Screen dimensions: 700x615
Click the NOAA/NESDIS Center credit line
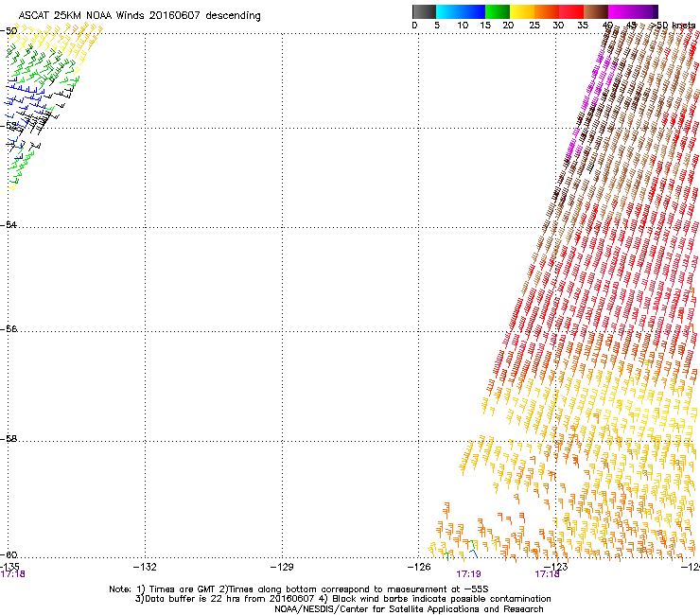click(x=409, y=609)
